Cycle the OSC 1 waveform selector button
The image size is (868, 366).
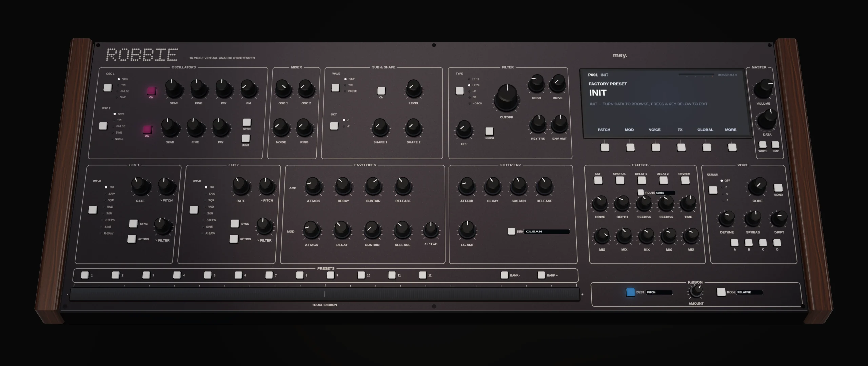coord(107,88)
